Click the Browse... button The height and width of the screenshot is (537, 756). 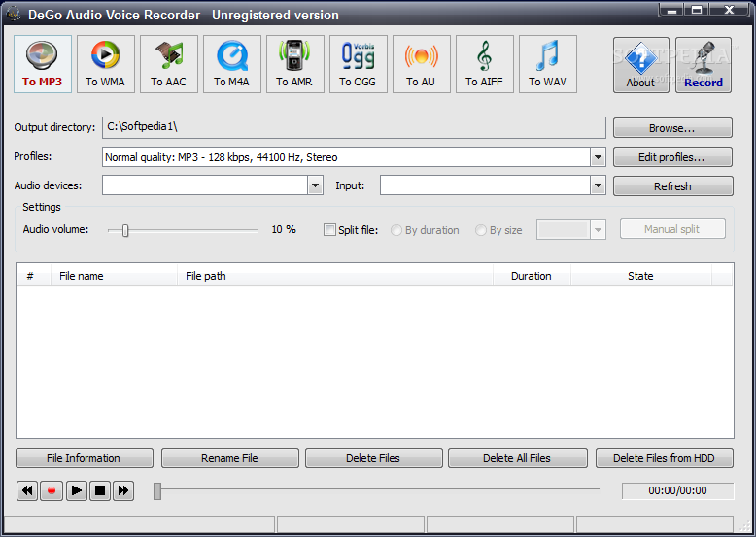pos(672,128)
